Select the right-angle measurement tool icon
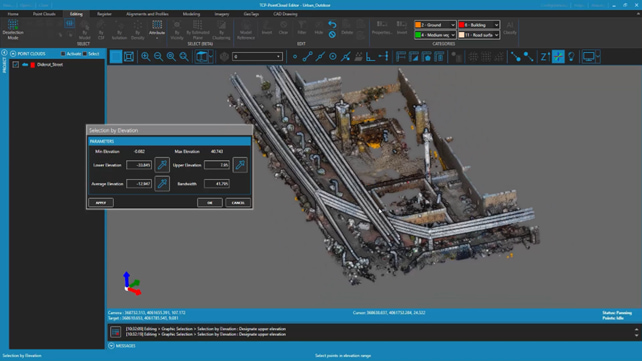Viewport: 642px width, 361px height. point(371,56)
